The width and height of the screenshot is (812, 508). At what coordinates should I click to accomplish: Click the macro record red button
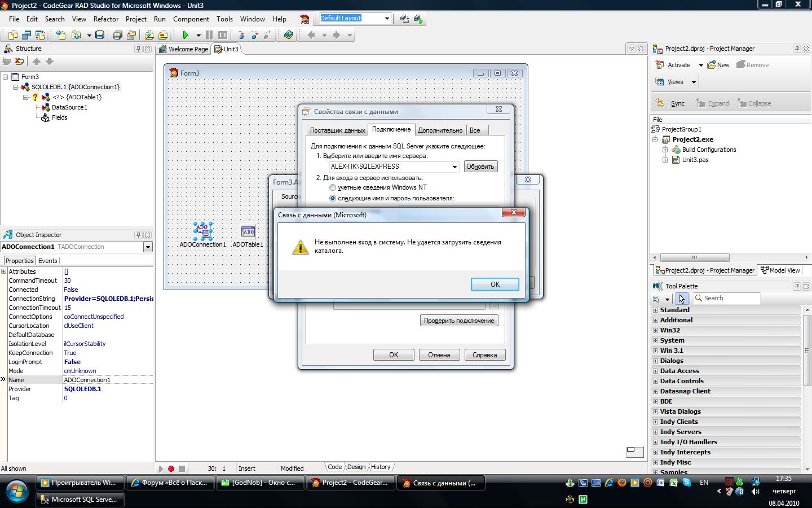[171, 468]
